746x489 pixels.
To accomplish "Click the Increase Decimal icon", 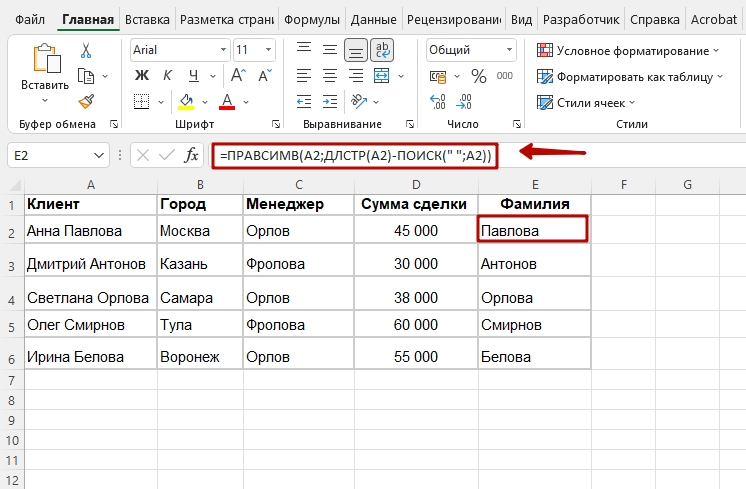I will pyautogui.click(x=437, y=101).
